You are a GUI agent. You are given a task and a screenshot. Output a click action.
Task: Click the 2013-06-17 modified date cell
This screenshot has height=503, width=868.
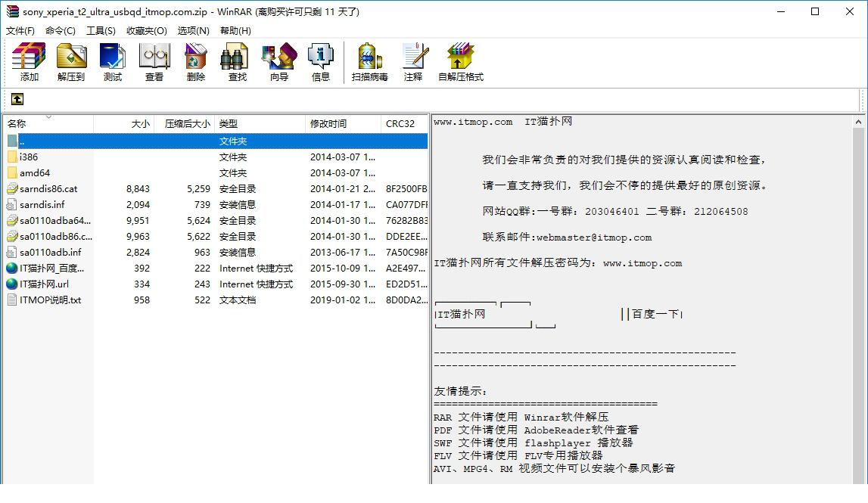[x=343, y=253]
